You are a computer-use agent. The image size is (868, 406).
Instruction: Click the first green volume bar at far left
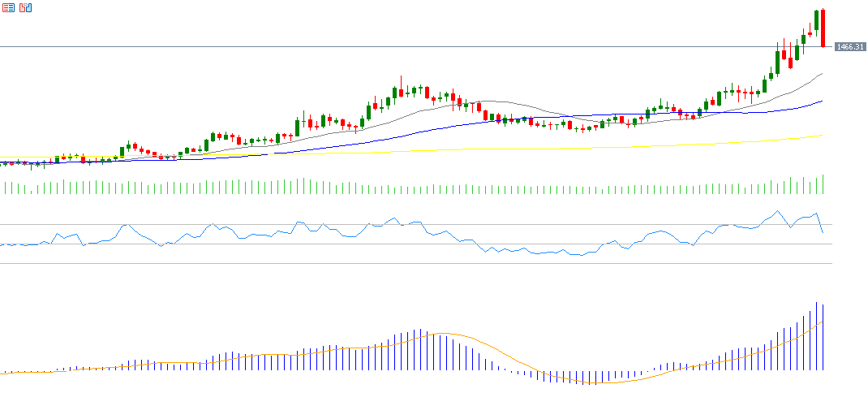pos(6,188)
